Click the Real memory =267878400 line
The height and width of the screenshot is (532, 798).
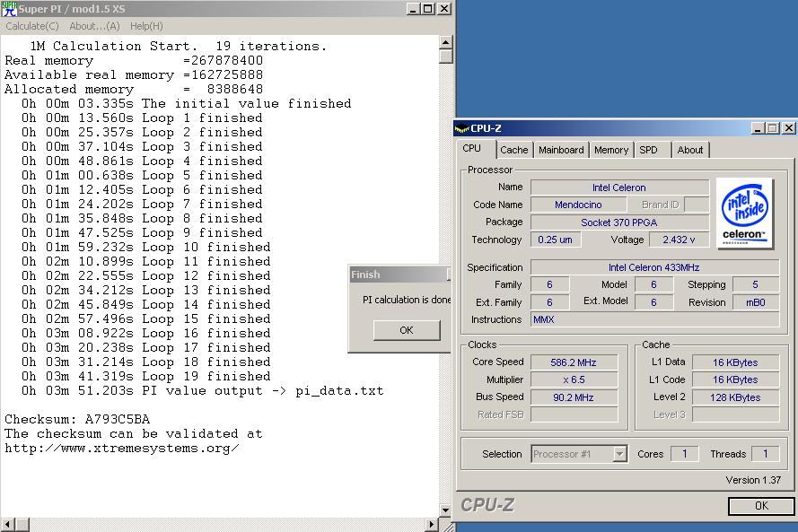pos(134,60)
